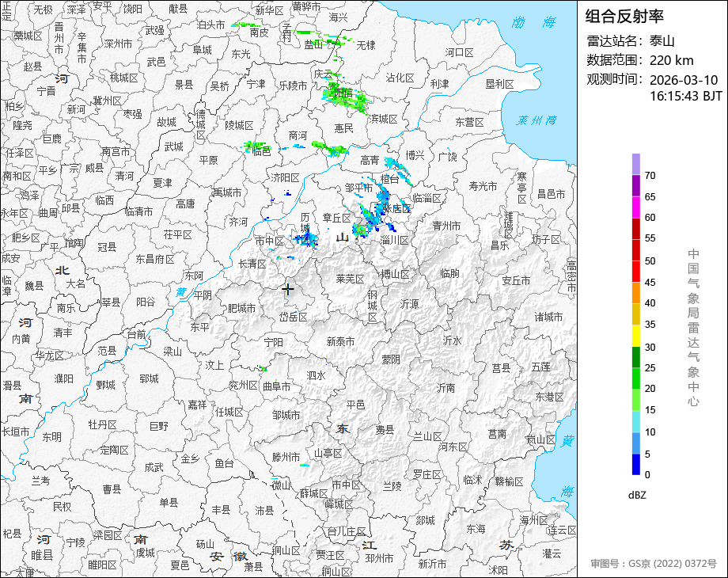Click the legend value 20
The height and width of the screenshot is (578, 728).
coord(650,389)
